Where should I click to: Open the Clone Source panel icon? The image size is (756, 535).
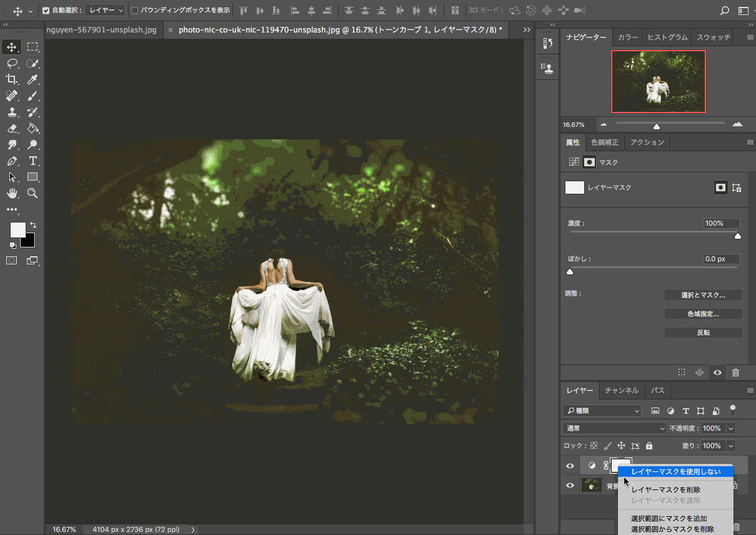[549, 68]
